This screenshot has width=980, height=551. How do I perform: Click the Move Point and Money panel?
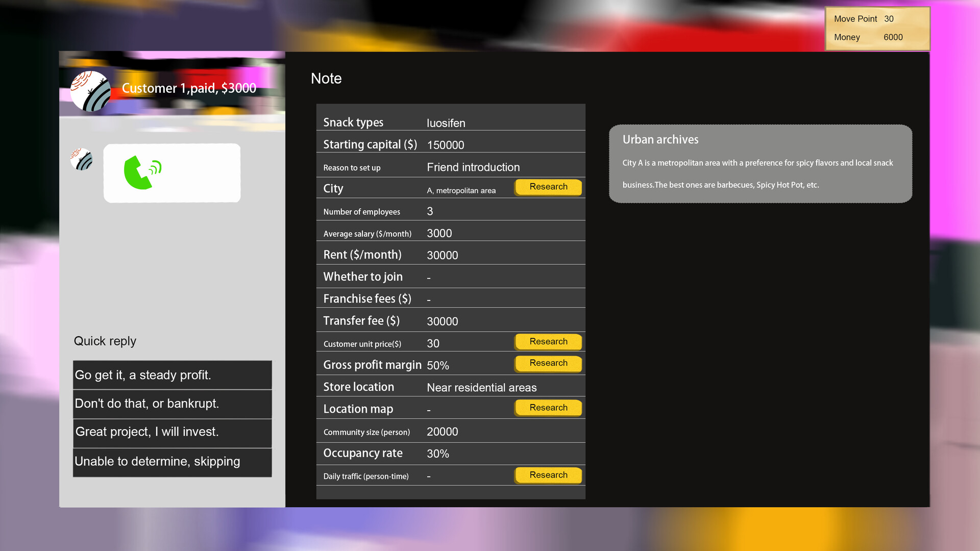click(877, 29)
